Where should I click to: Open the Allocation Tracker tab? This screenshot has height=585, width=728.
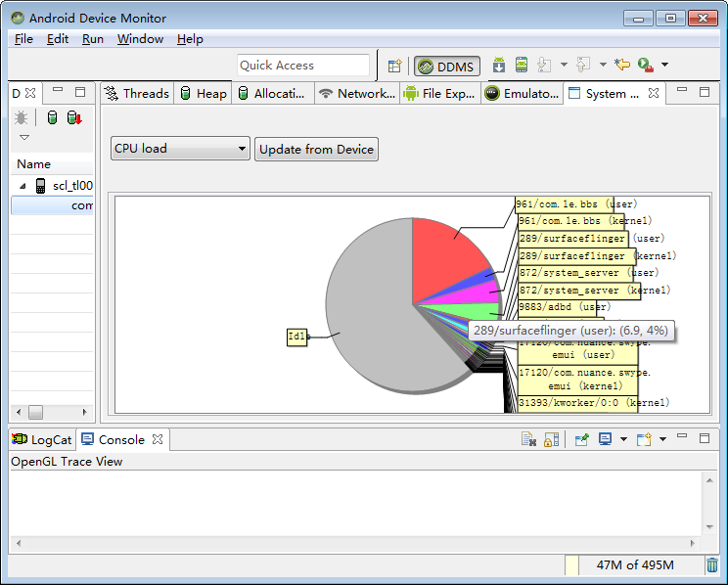pos(273,94)
